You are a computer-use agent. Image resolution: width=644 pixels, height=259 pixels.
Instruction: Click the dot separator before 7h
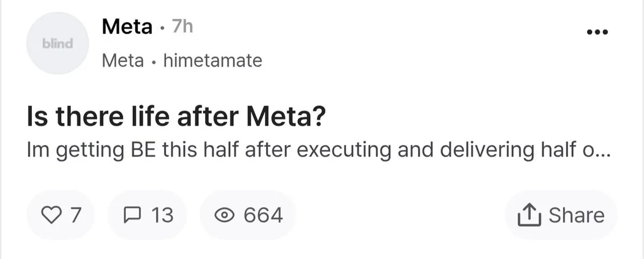[162, 28]
